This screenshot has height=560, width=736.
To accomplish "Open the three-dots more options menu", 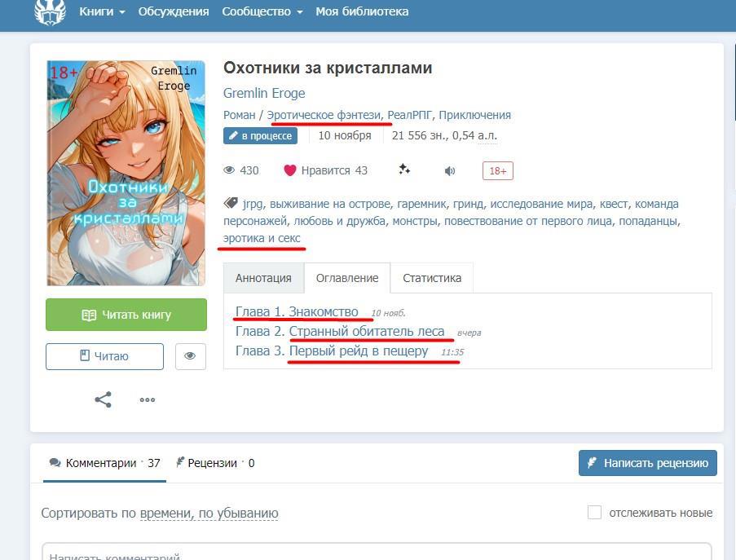I will pyautogui.click(x=148, y=400).
